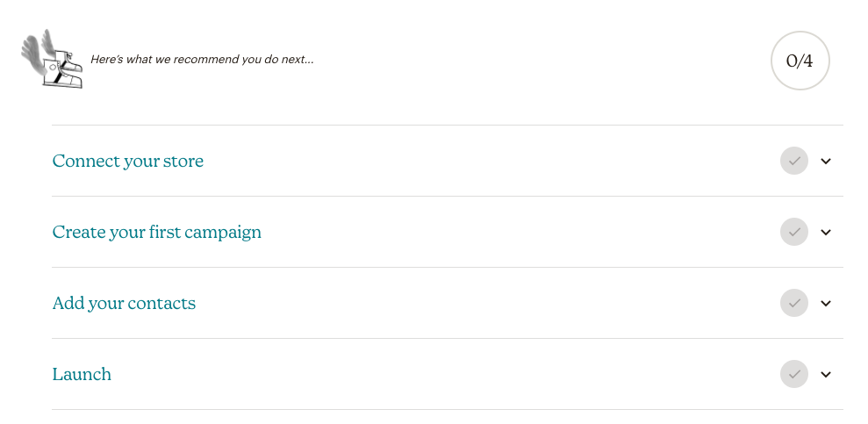Viewport: 868px width, 424px height.
Task: Expand Create your first campaign chevron
Action: [825, 233]
